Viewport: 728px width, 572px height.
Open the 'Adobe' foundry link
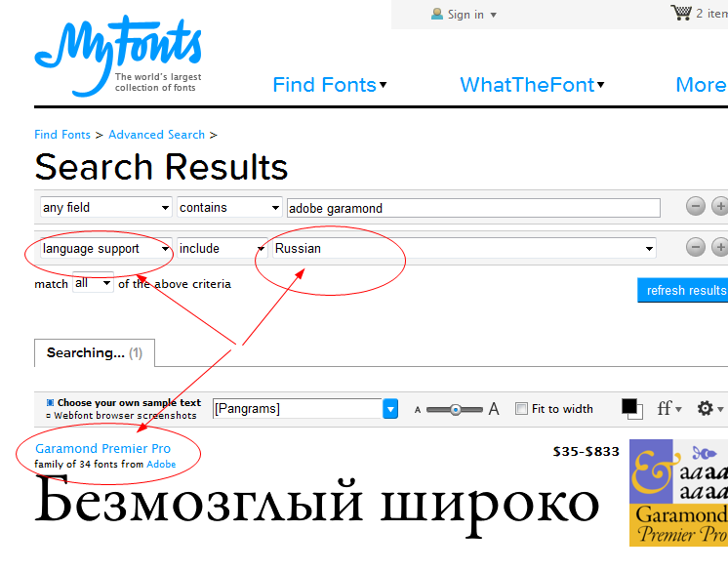161,464
